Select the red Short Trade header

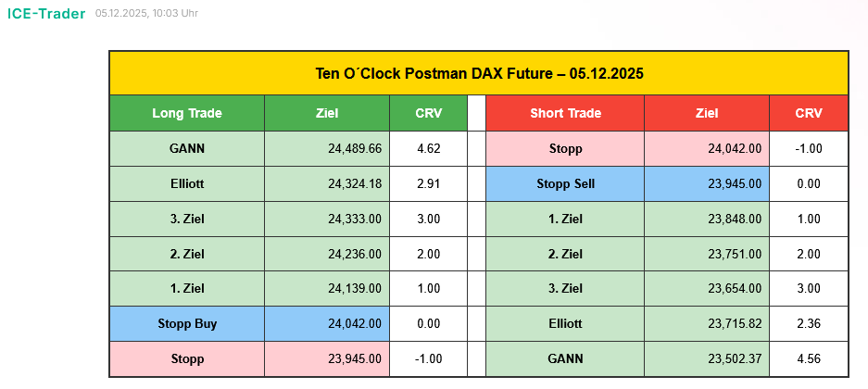point(565,113)
